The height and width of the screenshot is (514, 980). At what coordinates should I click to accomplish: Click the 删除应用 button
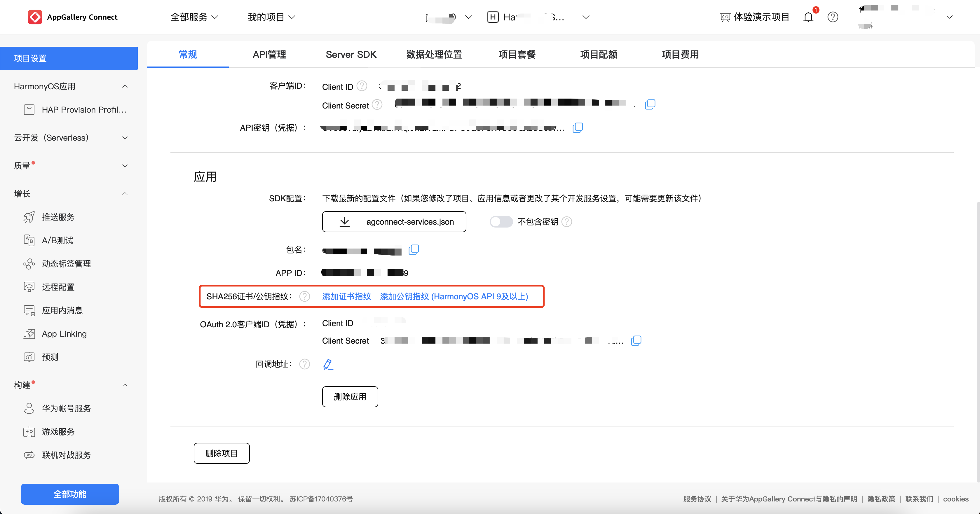(x=350, y=396)
